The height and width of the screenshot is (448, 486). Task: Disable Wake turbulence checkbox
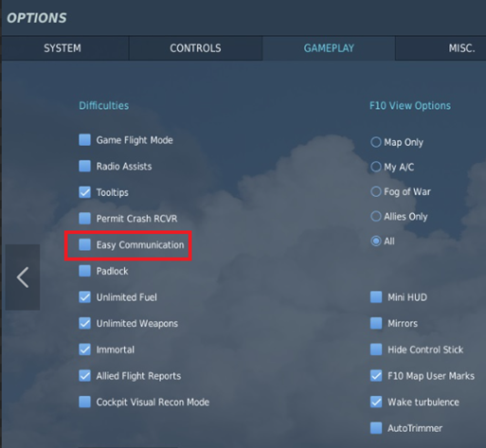tap(376, 402)
